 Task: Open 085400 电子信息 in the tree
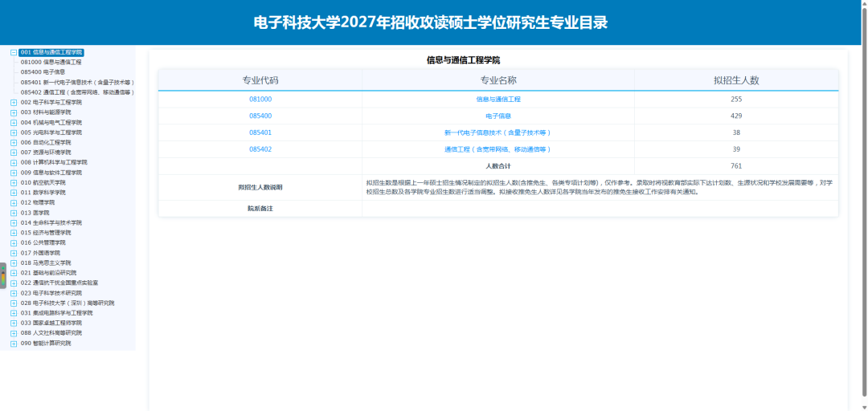click(x=43, y=72)
